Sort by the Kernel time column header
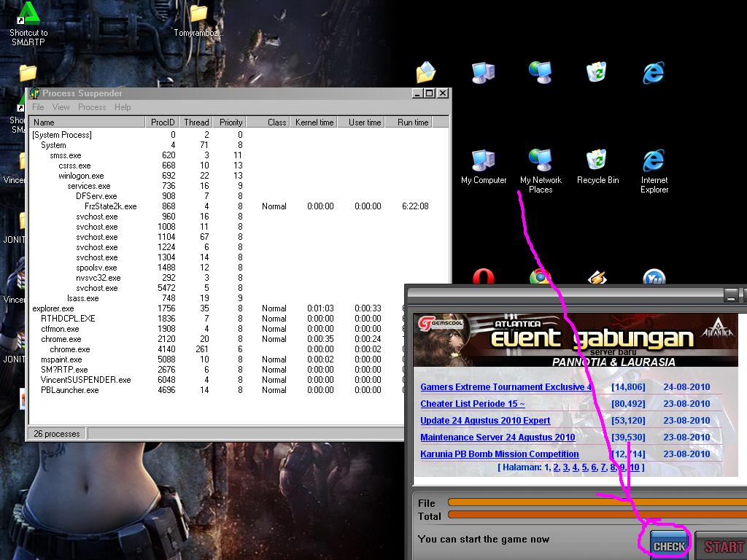The height and width of the screenshot is (560, 747). (x=314, y=122)
